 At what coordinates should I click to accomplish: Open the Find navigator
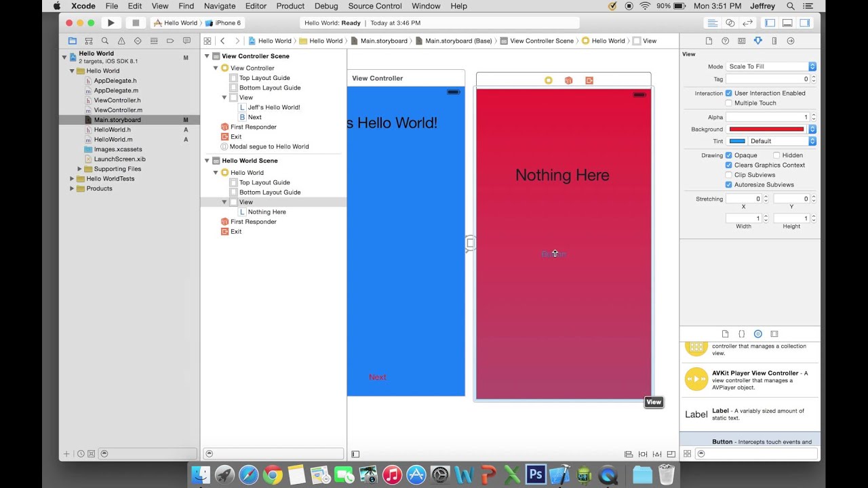click(x=105, y=41)
